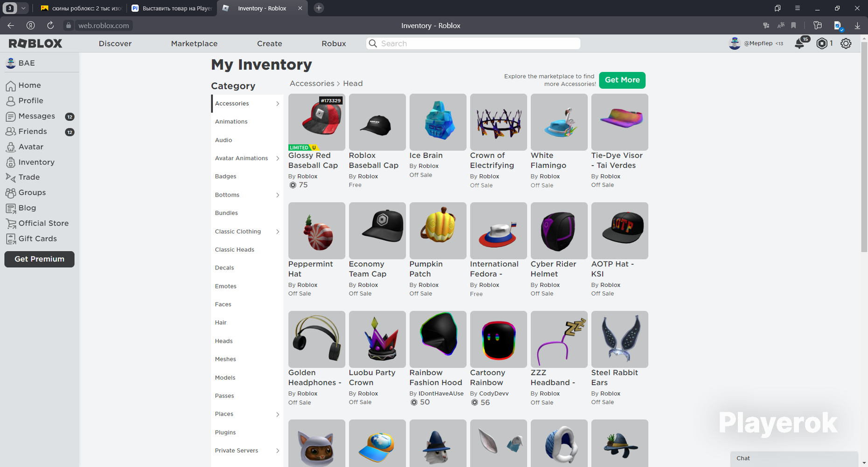Viewport: 868px width, 467px height.
Task: Open the browser hamburger menu
Action: coord(798,8)
